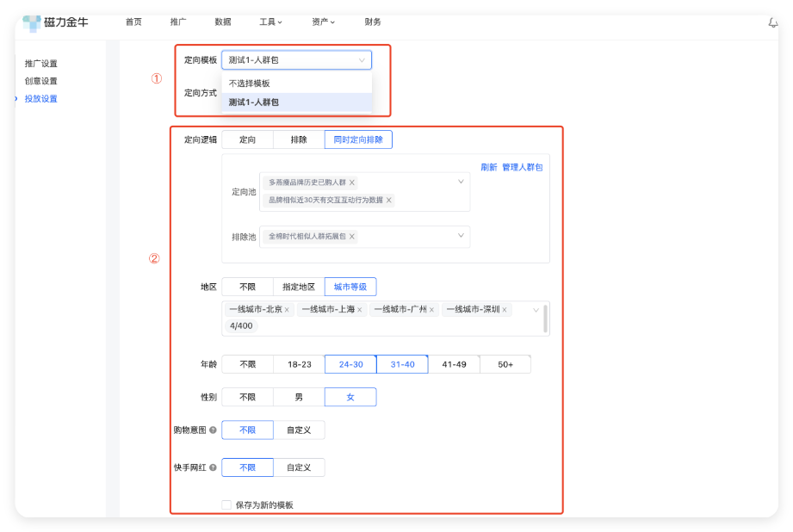Expand the 排除池 dropdown
Image resolution: width=793 pixels, height=532 pixels.
click(x=461, y=233)
